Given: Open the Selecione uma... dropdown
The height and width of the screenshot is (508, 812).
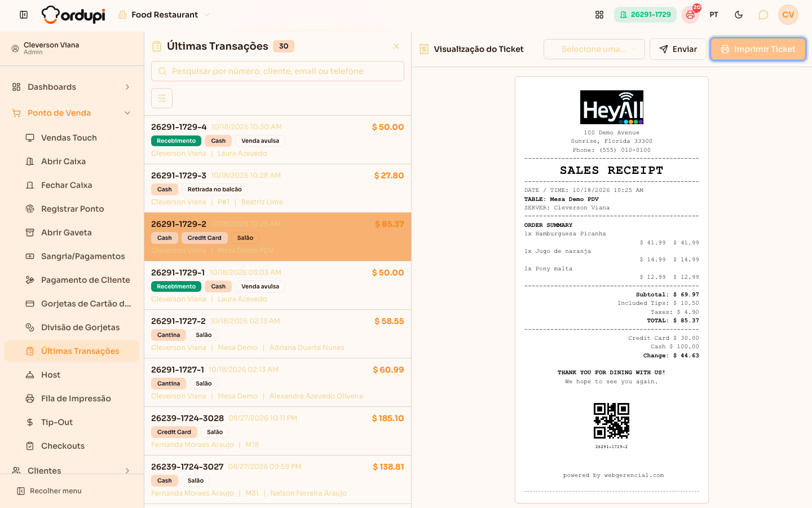Looking at the screenshot, I should (x=594, y=49).
